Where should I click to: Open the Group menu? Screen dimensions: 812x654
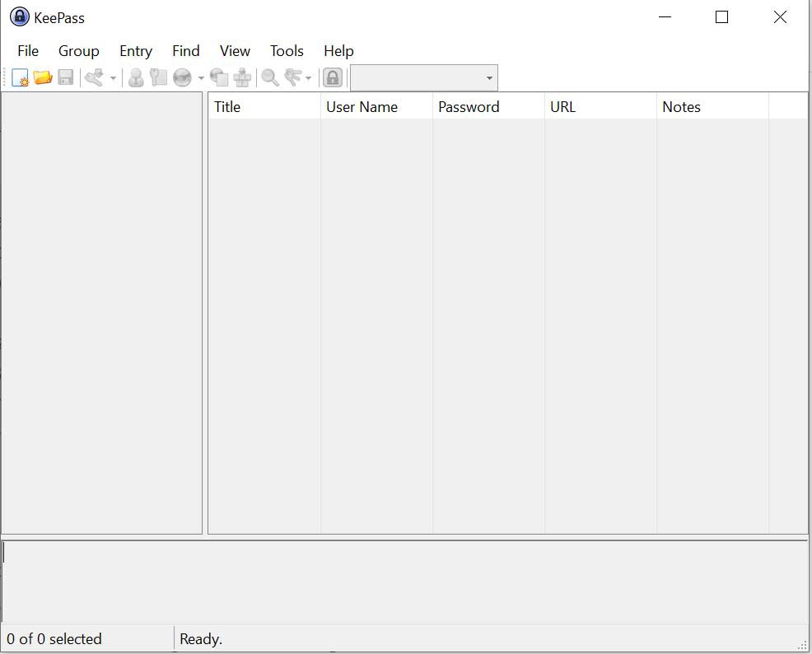pos(79,51)
